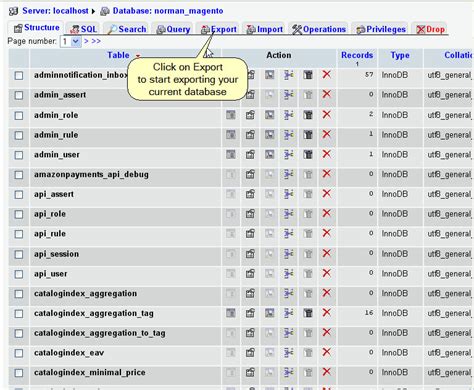This screenshot has height=390, width=474.
Task: Open Structure icon for admin_user row
Action: click(250, 154)
